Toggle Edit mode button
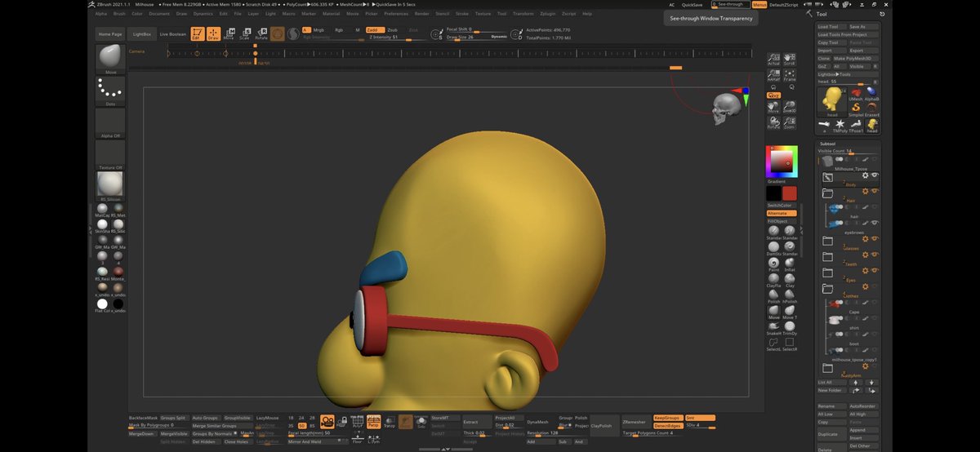The image size is (980, 452). [x=197, y=33]
